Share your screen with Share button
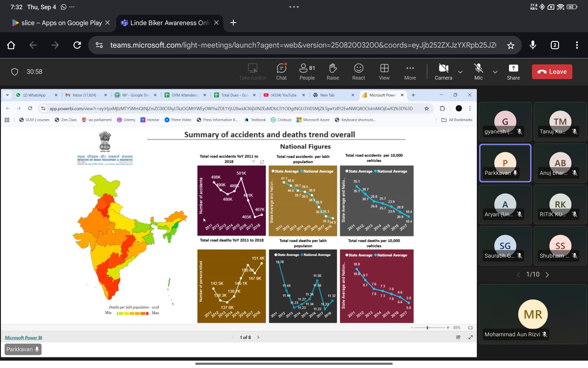The height and width of the screenshot is (368, 588). tap(513, 71)
